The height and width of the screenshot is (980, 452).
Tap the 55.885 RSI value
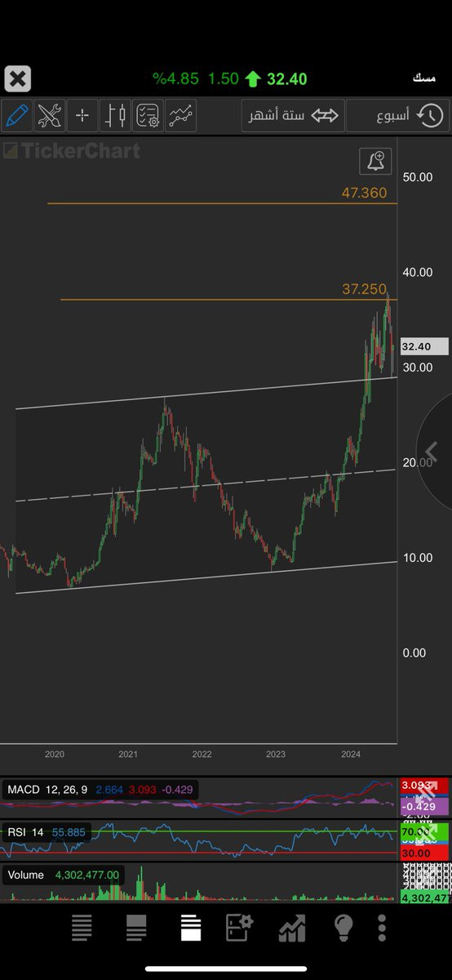point(69,832)
